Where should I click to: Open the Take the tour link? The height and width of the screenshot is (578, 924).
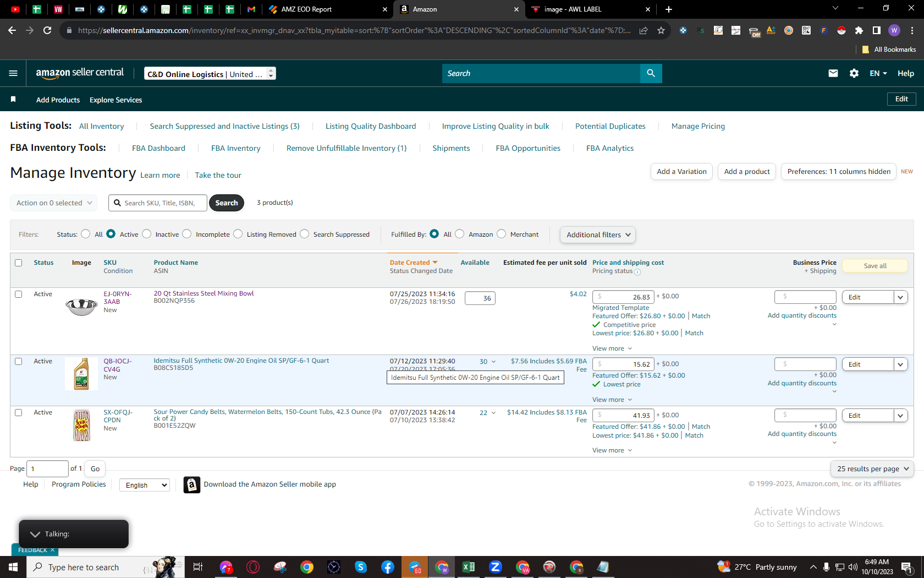tap(218, 175)
